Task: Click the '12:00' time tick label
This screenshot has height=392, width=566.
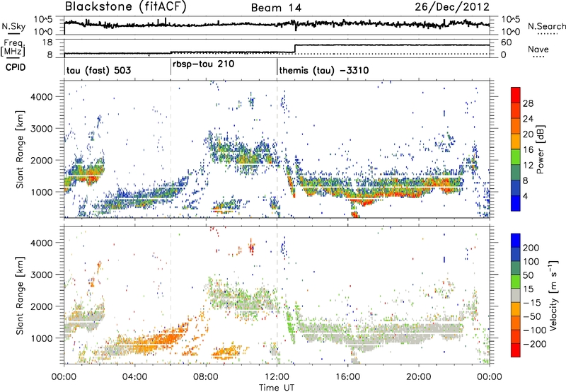Action: coord(277,377)
